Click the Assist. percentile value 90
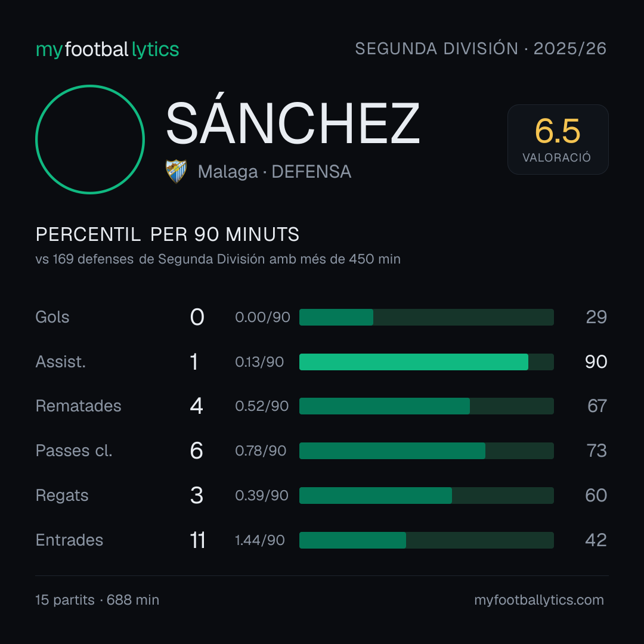The image size is (644, 644). point(596,362)
